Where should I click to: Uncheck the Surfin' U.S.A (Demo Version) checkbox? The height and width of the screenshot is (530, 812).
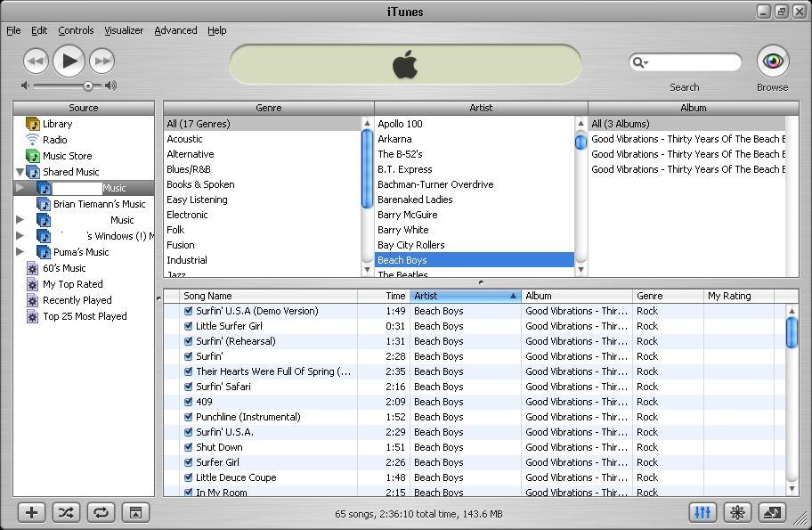pyautogui.click(x=189, y=311)
